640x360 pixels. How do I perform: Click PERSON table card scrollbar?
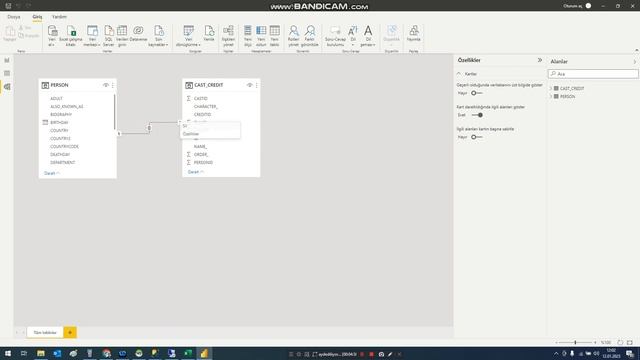(x=114, y=112)
